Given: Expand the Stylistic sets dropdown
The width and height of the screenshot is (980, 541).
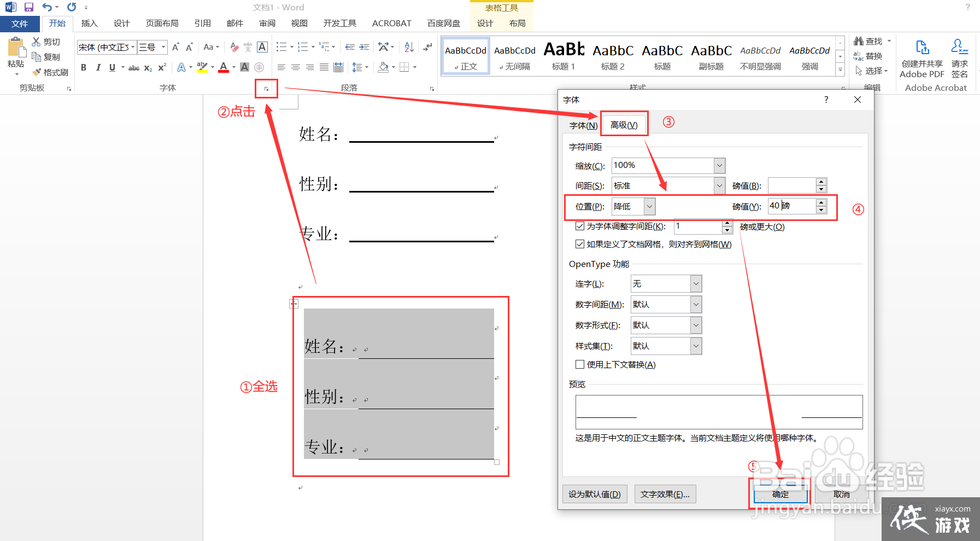Looking at the screenshot, I should pos(696,346).
